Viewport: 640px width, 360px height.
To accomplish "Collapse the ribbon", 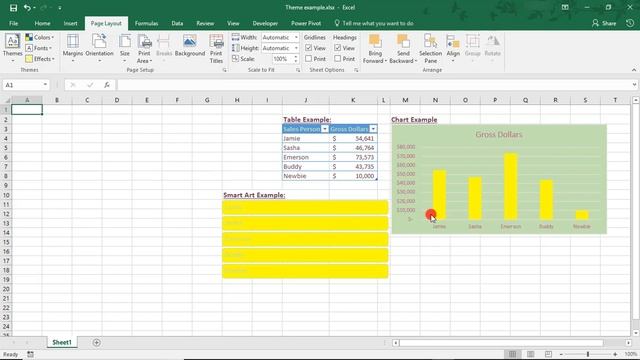I will [x=634, y=70].
